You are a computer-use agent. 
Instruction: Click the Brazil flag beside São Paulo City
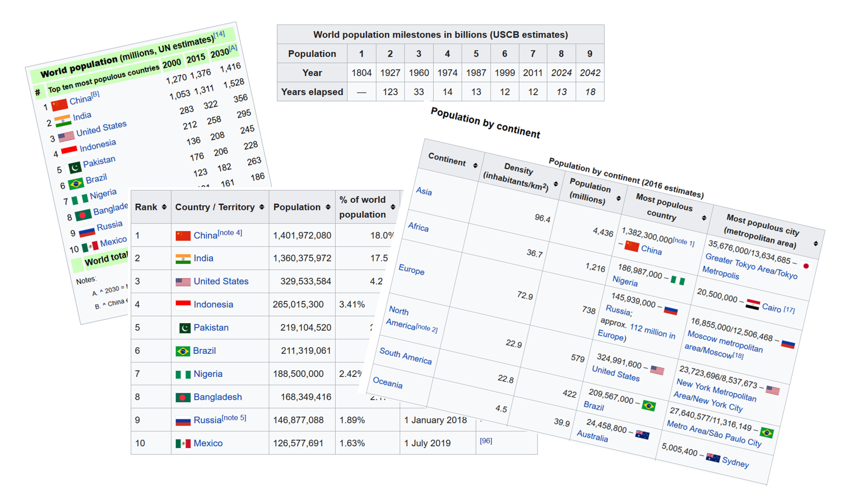point(767,433)
